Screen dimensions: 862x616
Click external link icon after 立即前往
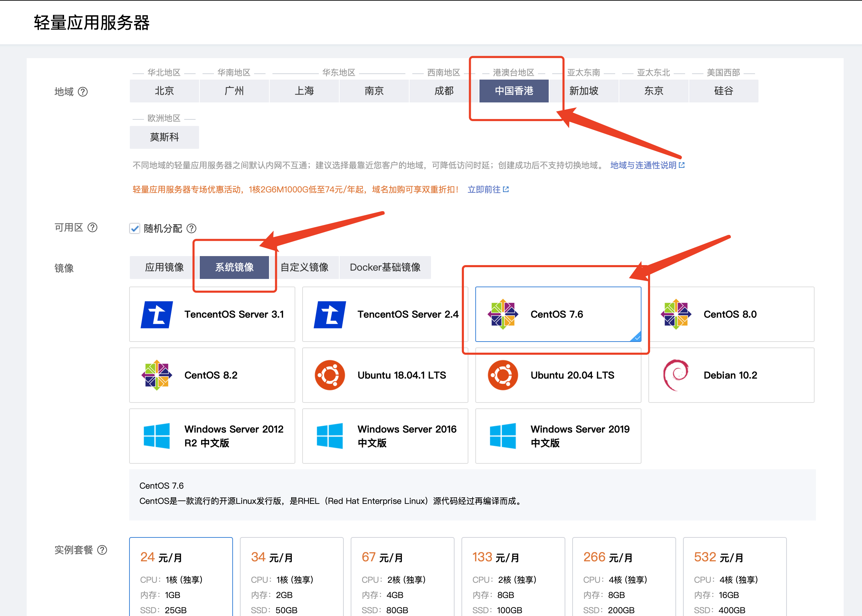[506, 189]
